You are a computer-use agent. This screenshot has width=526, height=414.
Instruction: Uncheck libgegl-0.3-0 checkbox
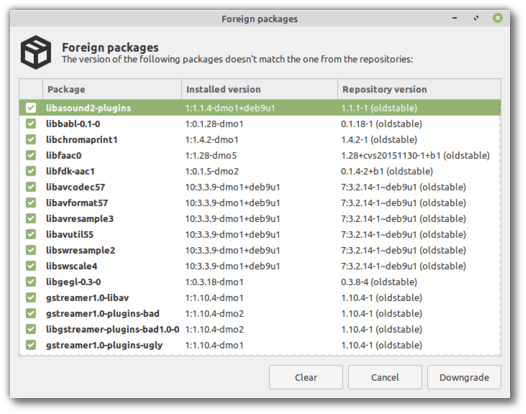click(31, 282)
